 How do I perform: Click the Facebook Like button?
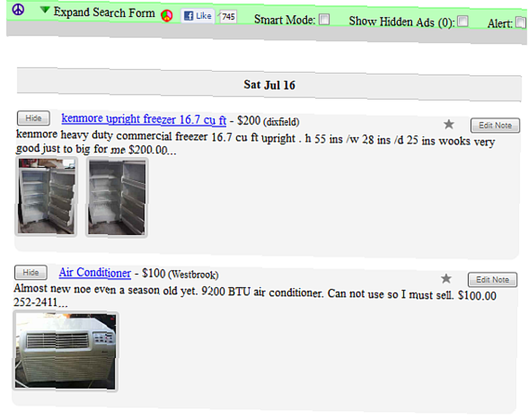[197, 16]
